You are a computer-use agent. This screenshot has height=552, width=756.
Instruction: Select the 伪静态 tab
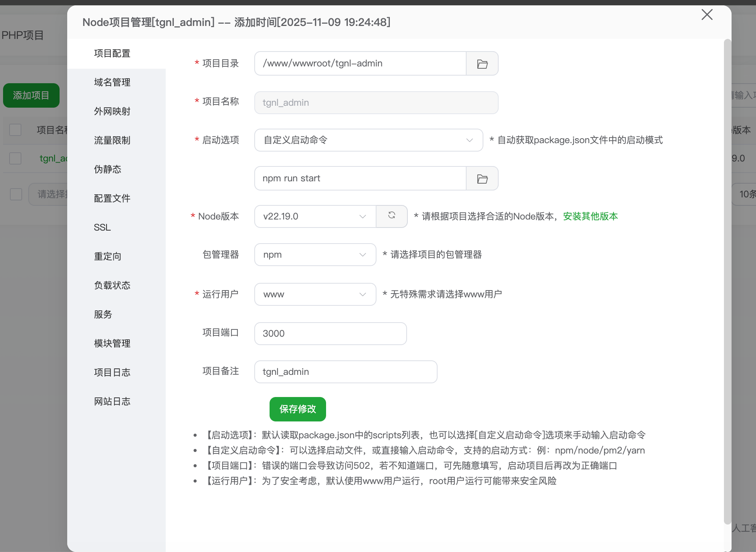click(107, 169)
